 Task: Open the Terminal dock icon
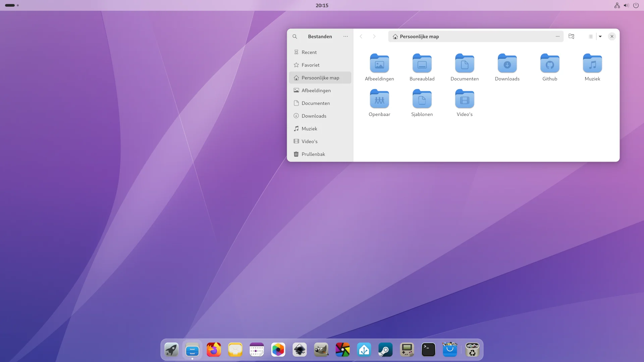(x=428, y=350)
